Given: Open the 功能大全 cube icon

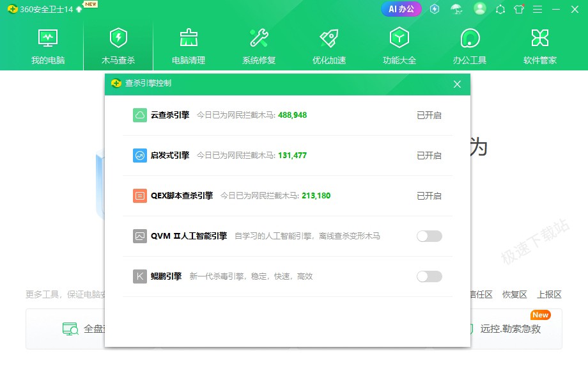Looking at the screenshot, I should click(x=399, y=38).
